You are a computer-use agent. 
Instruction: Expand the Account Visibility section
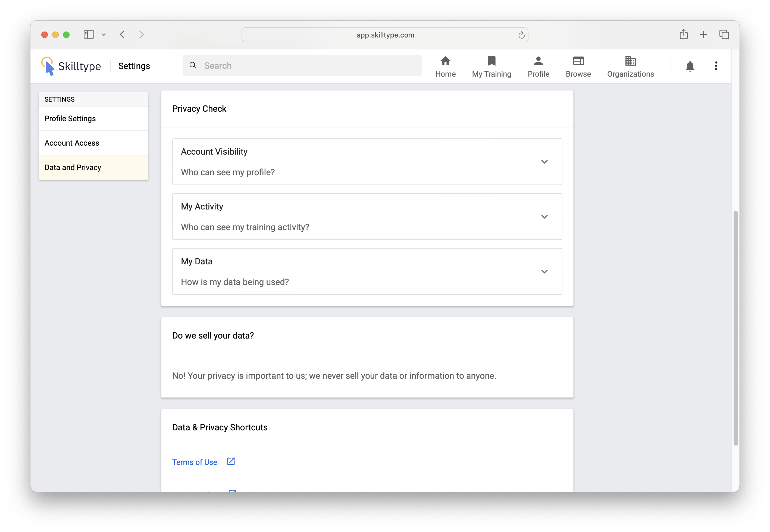(x=544, y=162)
